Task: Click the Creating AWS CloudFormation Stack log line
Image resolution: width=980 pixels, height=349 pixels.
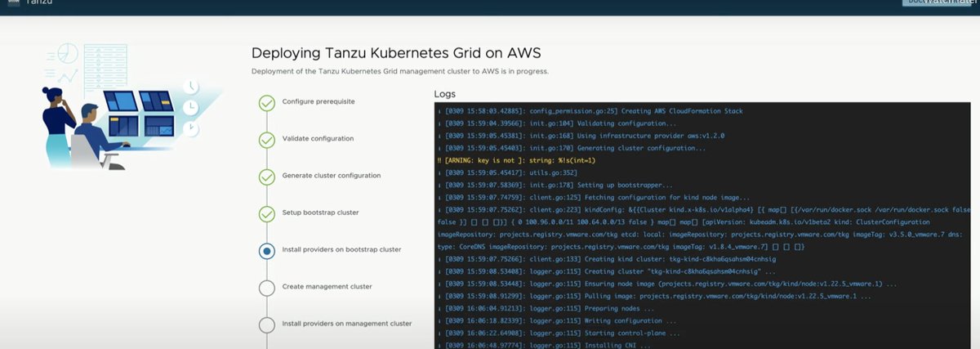Action: 591,111
